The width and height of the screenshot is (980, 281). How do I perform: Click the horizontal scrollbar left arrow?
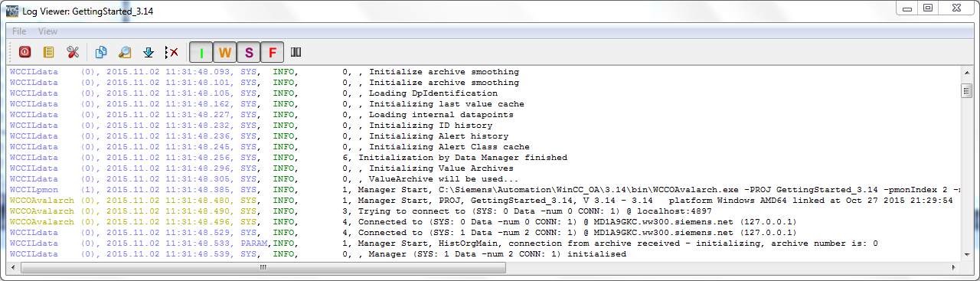point(13,268)
